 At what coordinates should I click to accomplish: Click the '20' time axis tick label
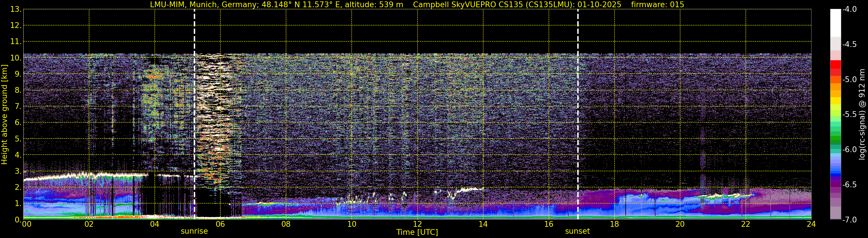click(x=680, y=224)
